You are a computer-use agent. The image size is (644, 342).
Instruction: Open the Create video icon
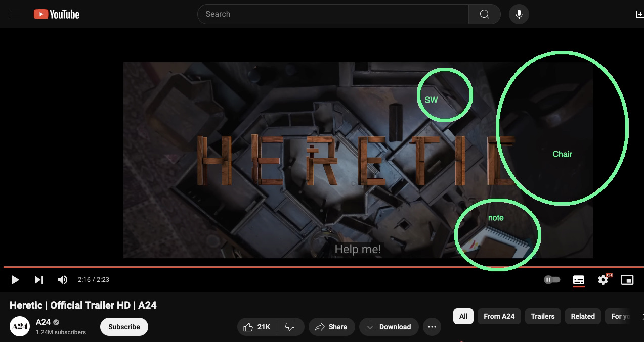pos(639,14)
